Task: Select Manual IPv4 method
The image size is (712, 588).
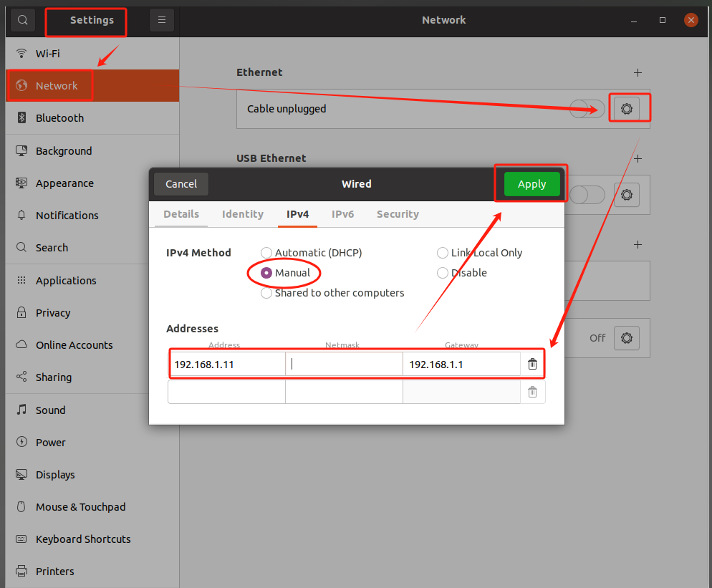Action: (286, 273)
